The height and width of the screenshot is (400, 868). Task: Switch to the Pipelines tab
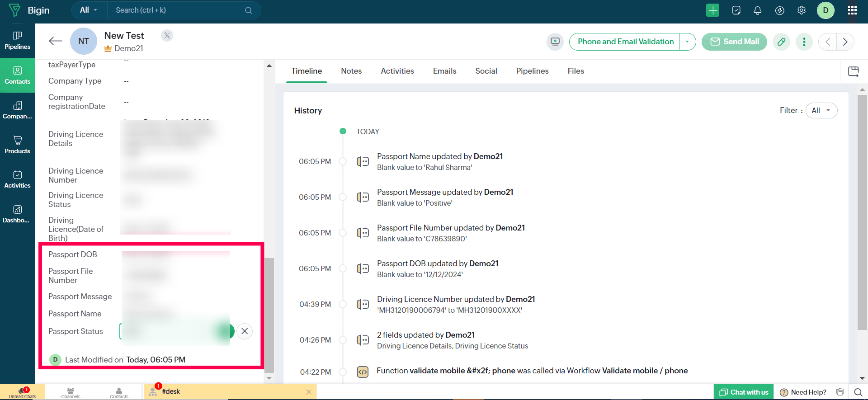pyautogui.click(x=532, y=71)
